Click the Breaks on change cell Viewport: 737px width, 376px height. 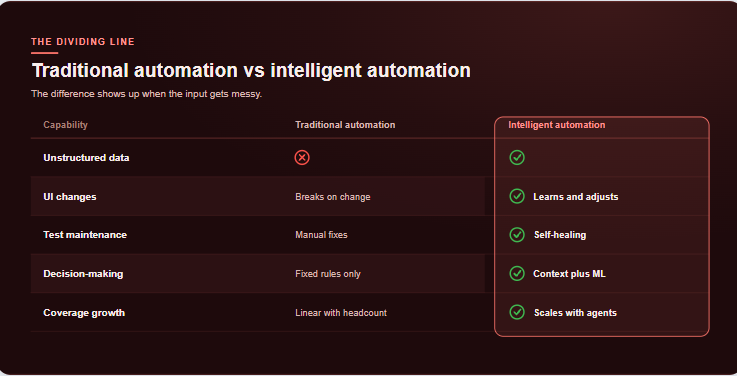[x=333, y=196]
